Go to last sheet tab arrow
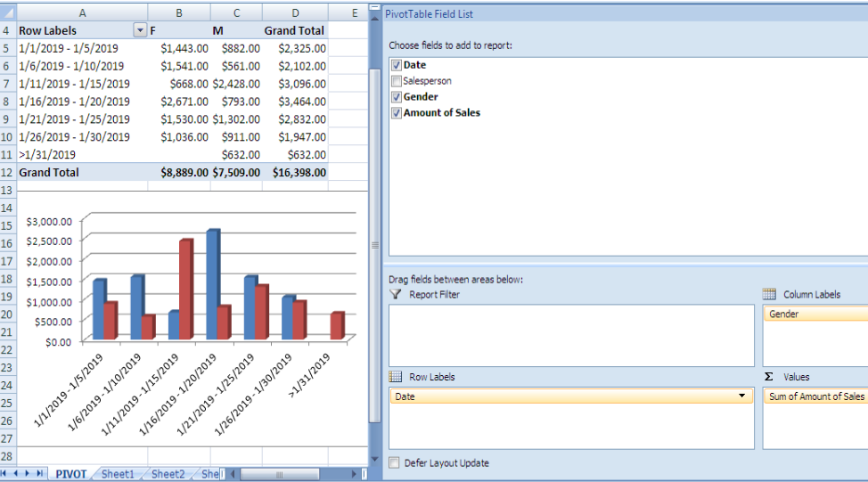 [x=39, y=474]
